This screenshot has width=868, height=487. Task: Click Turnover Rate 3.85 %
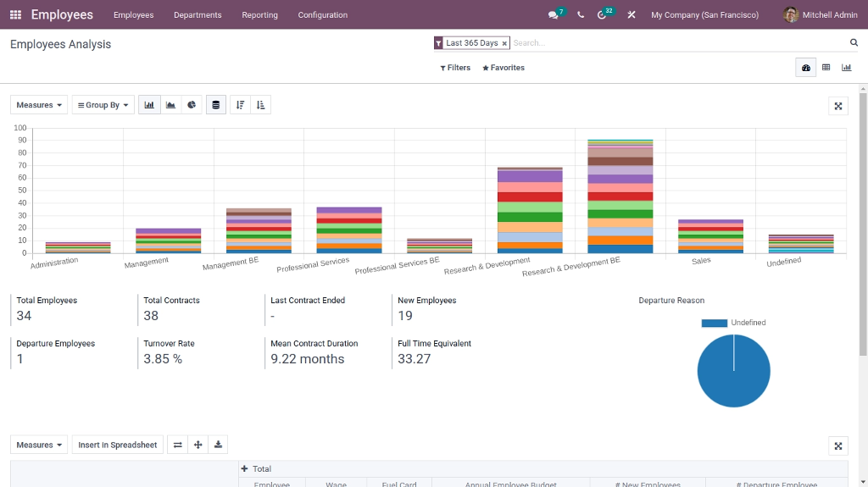pyautogui.click(x=163, y=358)
